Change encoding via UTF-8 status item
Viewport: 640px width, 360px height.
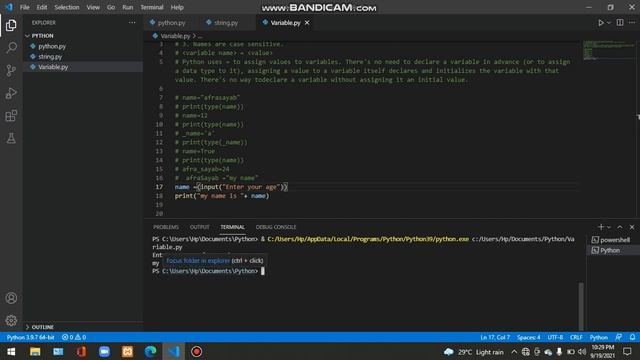pyautogui.click(x=555, y=338)
